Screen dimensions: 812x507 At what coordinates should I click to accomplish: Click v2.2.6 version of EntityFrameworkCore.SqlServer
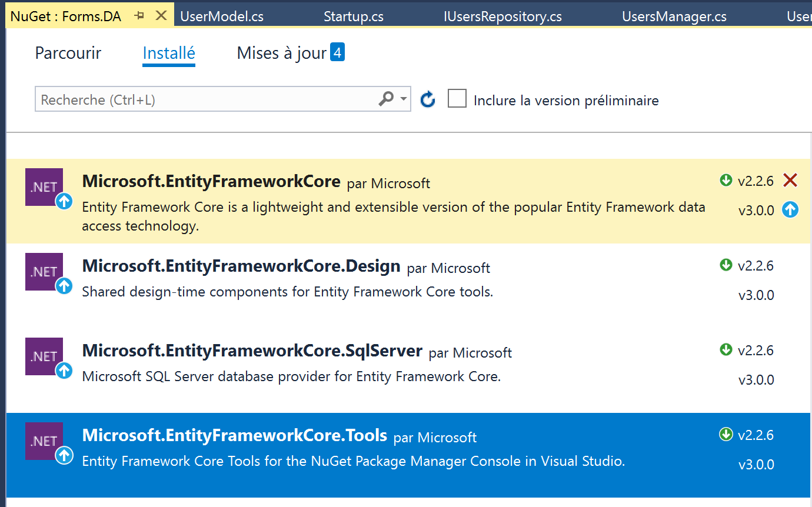click(756, 351)
